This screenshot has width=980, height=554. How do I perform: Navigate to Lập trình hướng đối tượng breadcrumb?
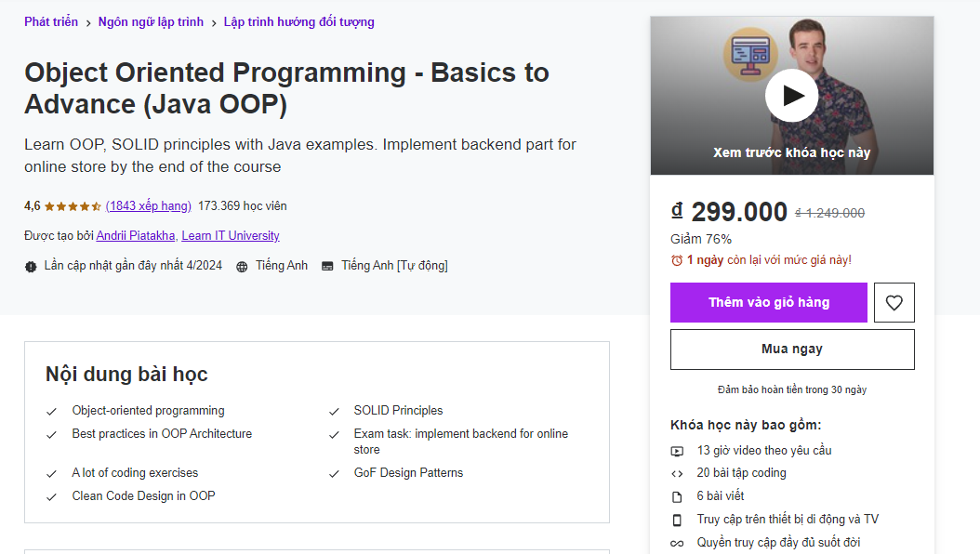click(298, 21)
